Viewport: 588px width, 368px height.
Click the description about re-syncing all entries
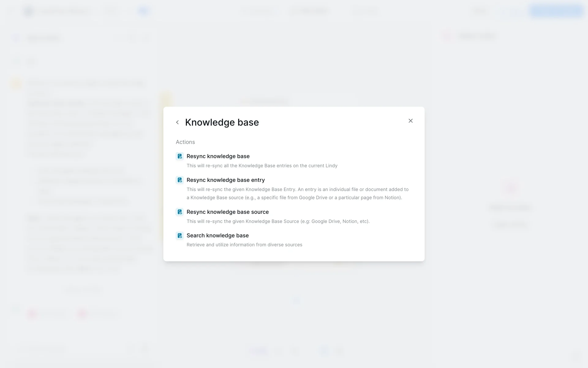pyautogui.click(x=262, y=166)
